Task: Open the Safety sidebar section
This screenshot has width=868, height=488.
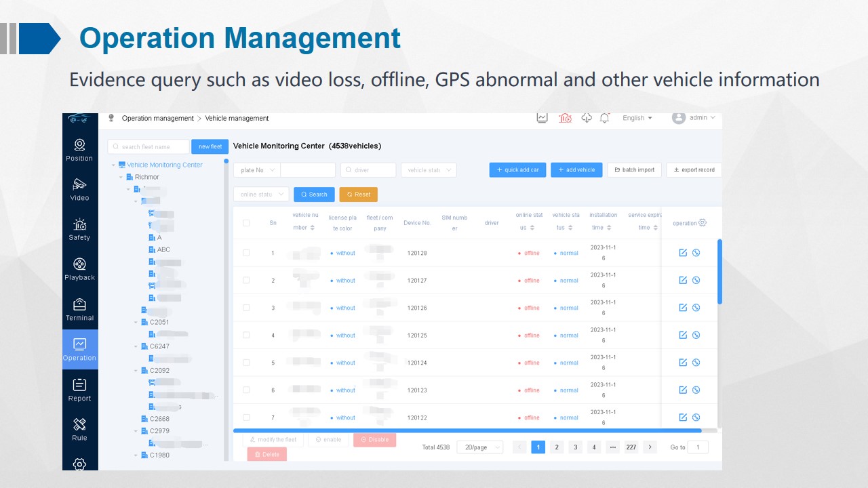Action: tap(79, 230)
